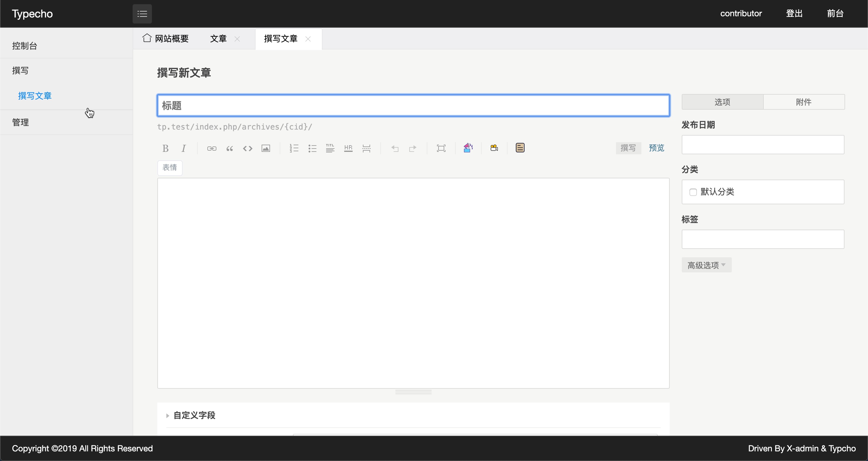868x461 pixels.
Task: Expand the 管理 sidebar menu
Action: pos(20,122)
